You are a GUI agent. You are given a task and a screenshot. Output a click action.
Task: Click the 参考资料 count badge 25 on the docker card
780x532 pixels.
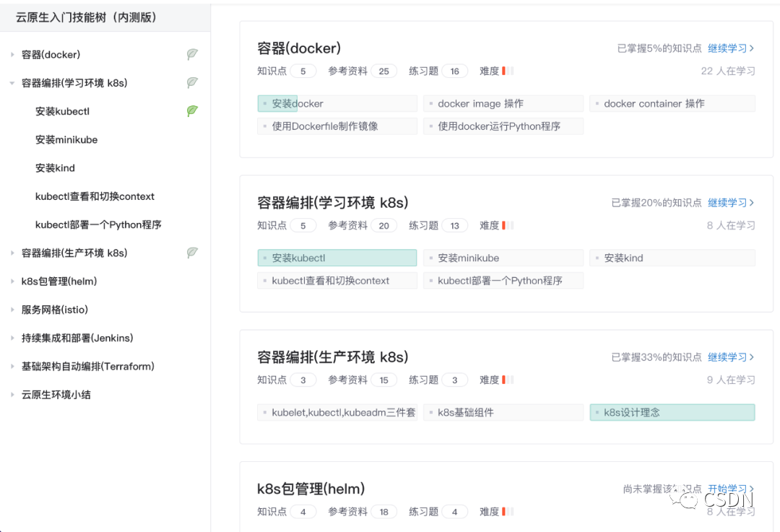[383, 71]
